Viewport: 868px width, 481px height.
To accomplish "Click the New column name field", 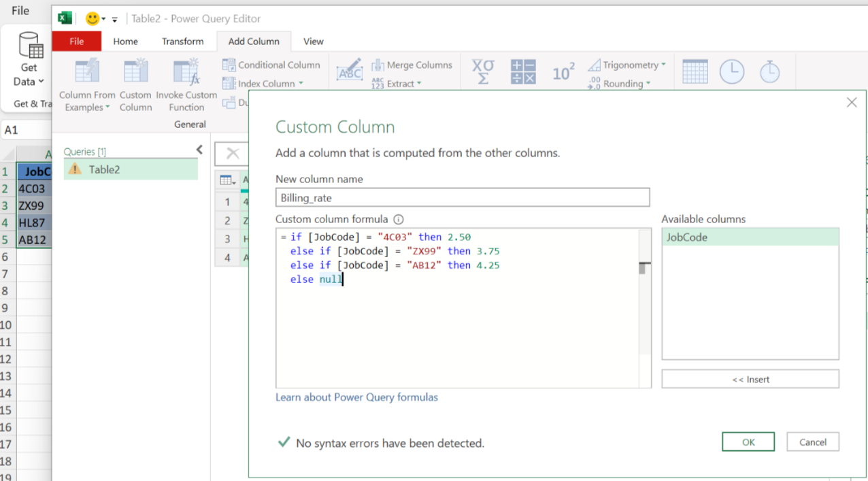I will point(463,197).
